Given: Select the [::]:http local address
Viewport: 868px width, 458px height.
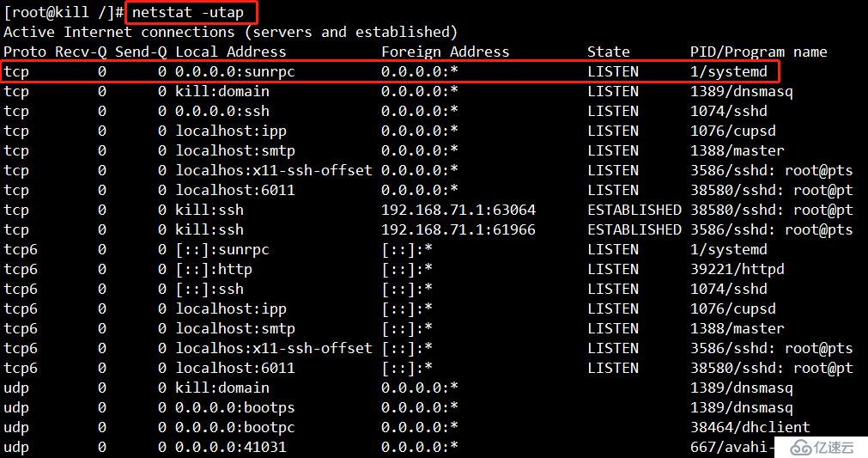Looking at the screenshot, I should coord(214,270).
